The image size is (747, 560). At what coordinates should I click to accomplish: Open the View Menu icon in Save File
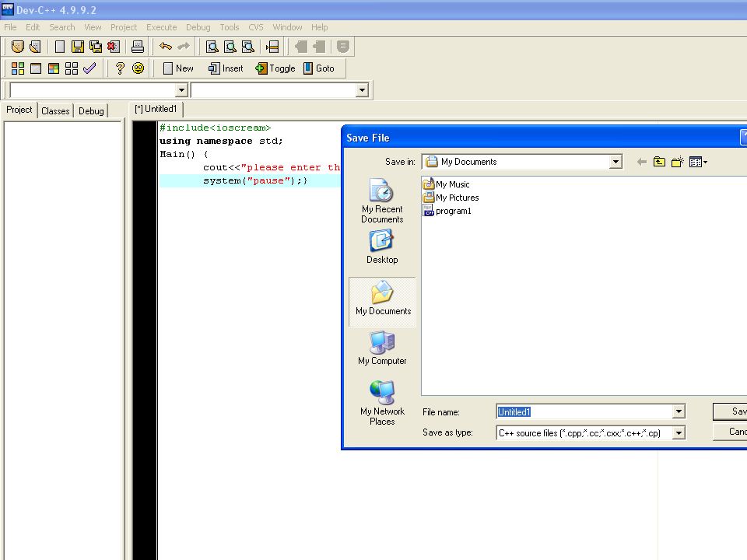(x=698, y=163)
